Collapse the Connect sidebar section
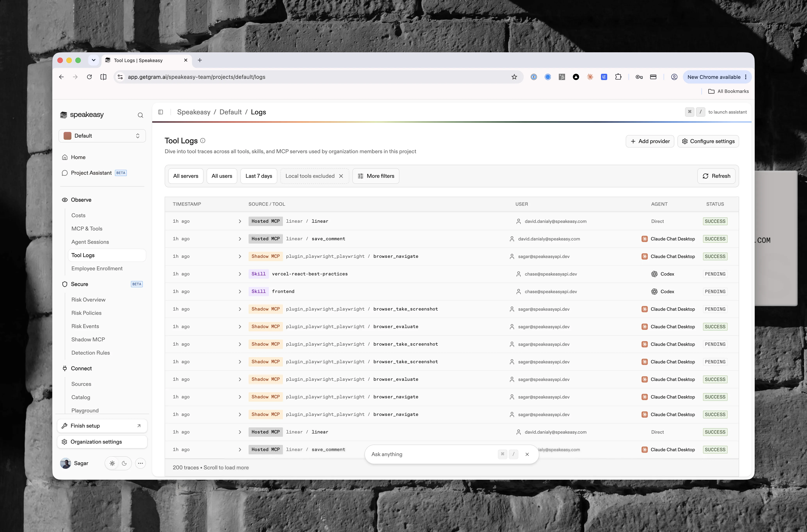 tap(81, 368)
